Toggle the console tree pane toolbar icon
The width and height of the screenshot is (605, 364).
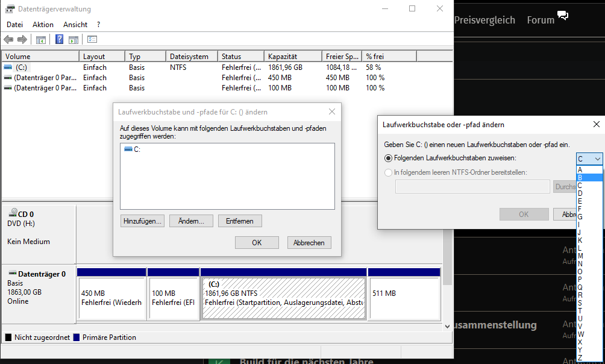pyautogui.click(x=41, y=39)
